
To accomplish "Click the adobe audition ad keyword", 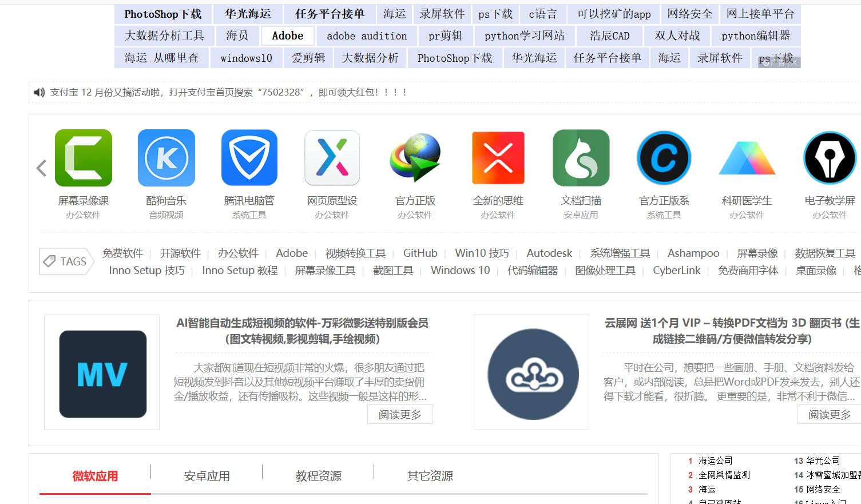I will click(x=367, y=35).
